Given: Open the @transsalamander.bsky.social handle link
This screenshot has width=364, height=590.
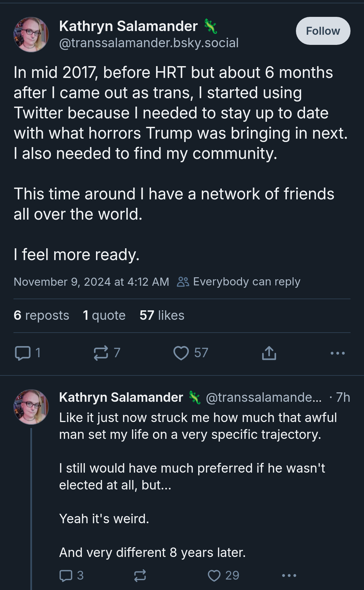Looking at the screenshot, I should pos(149,43).
